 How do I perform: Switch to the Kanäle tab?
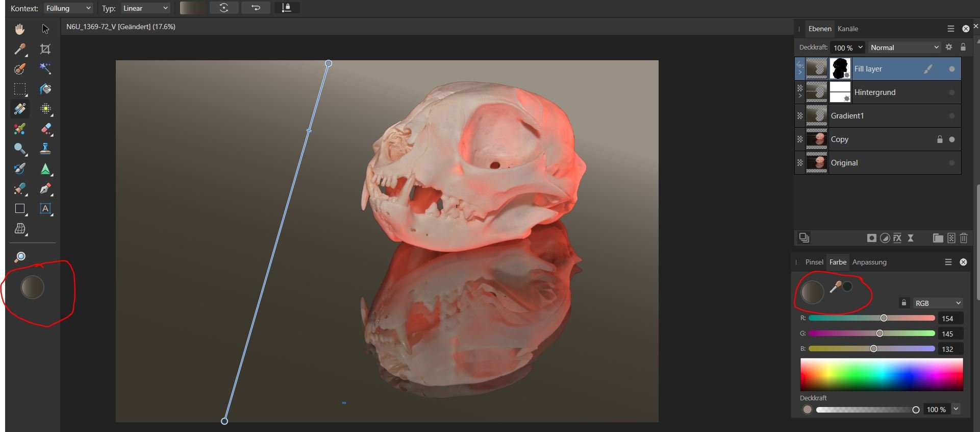pos(848,29)
